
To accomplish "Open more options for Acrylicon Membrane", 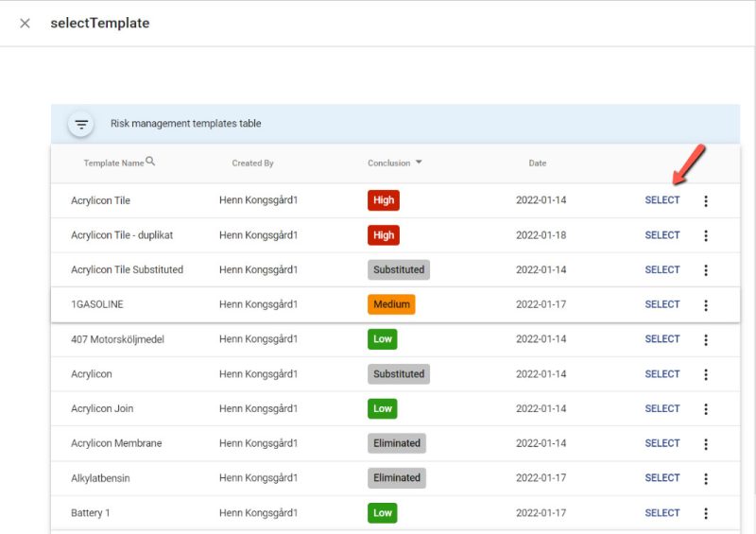I will coord(706,444).
